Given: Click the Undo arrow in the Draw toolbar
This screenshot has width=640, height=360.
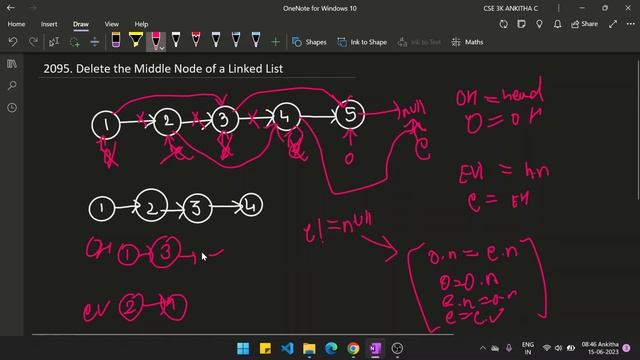Looking at the screenshot, I should [x=13, y=42].
